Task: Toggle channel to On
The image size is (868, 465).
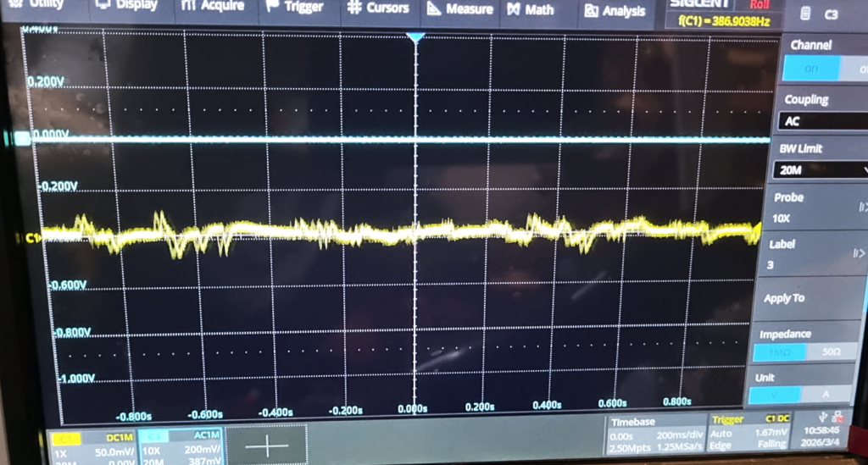Action: pos(810,69)
